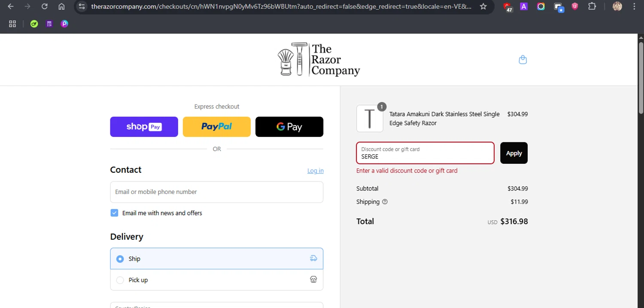Pay with Google Pay
The image size is (644, 308).
pyautogui.click(x=289, y=127)
